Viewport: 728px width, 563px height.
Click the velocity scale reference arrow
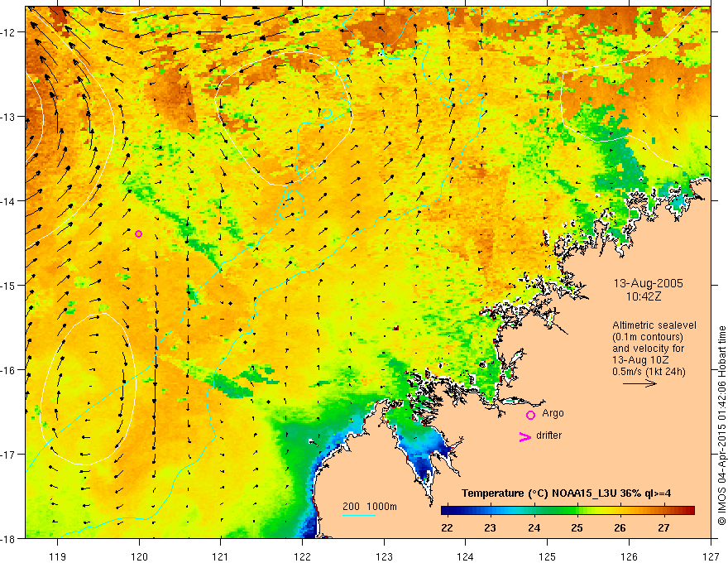tap(639, 383)
